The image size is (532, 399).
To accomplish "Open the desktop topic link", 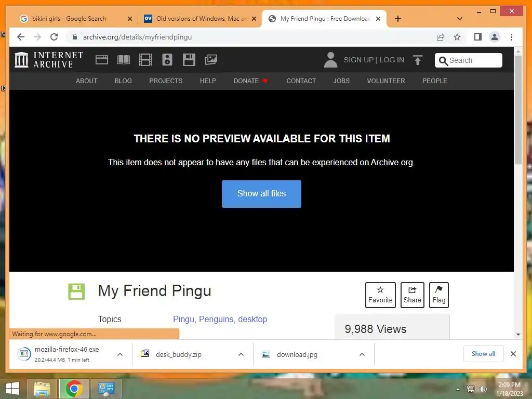I will [253, 320].
